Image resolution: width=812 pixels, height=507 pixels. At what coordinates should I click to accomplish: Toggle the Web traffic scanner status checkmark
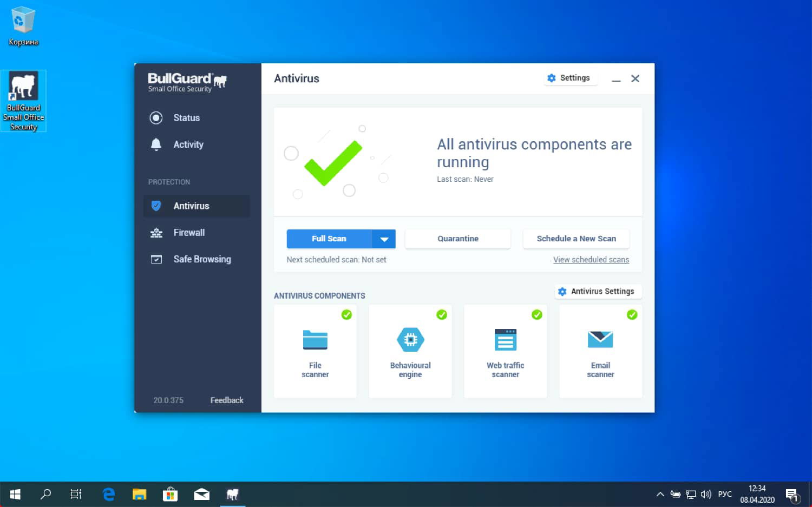click(x=537, y=314)
